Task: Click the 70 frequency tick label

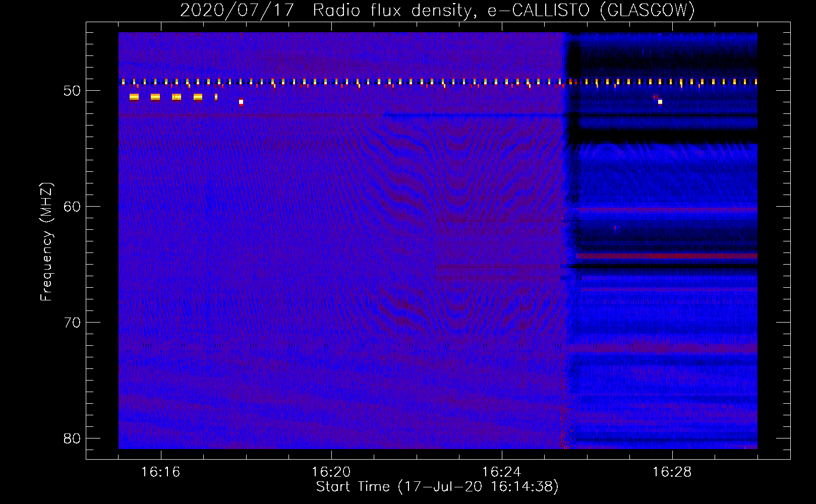Action: (72, 323)
